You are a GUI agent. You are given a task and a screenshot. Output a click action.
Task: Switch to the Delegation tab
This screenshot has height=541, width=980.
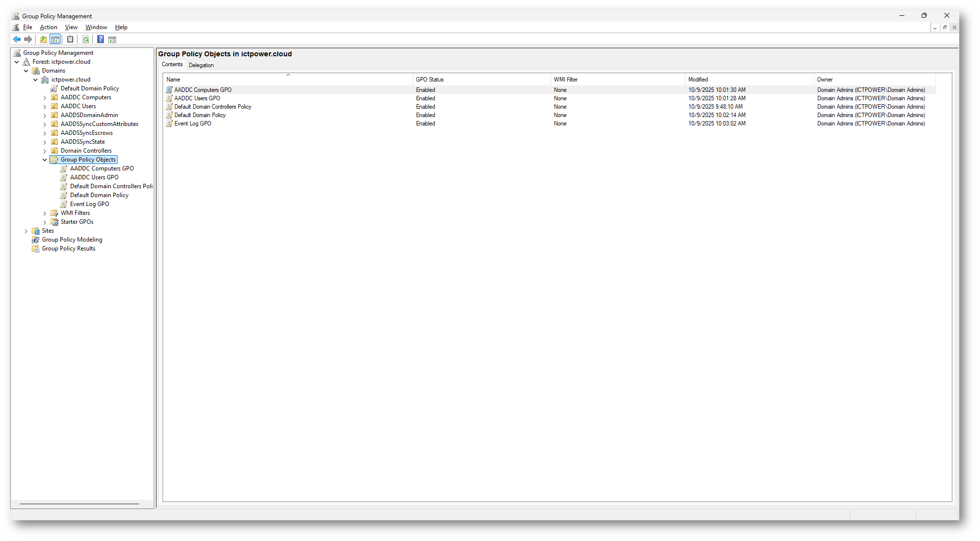[x=201, y=65]
